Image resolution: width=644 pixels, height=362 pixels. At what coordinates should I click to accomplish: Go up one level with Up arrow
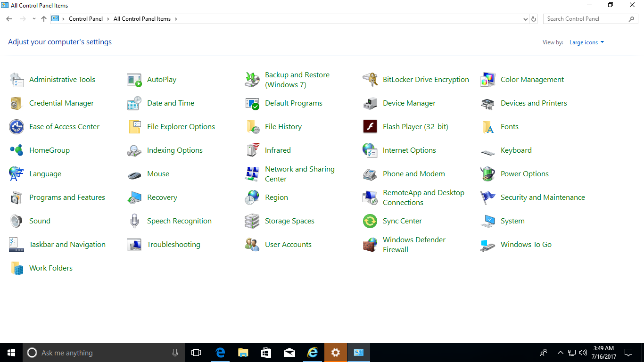click(44, 19)
